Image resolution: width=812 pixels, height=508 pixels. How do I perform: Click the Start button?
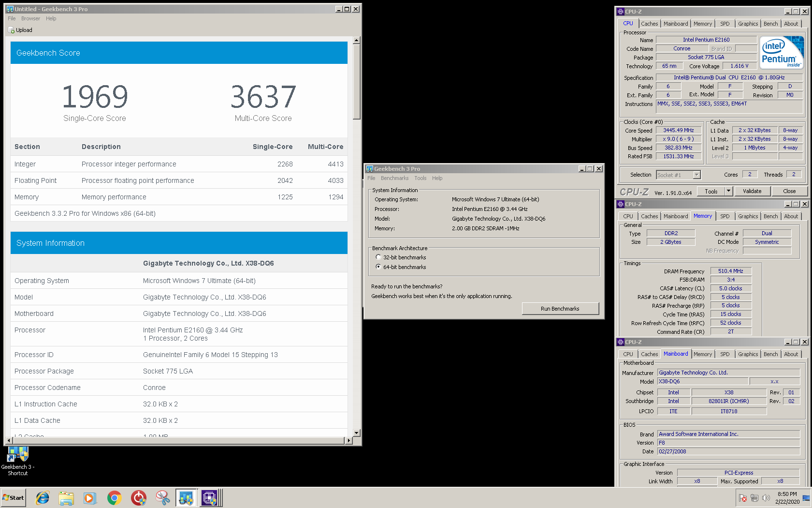(x=13, y=498)
